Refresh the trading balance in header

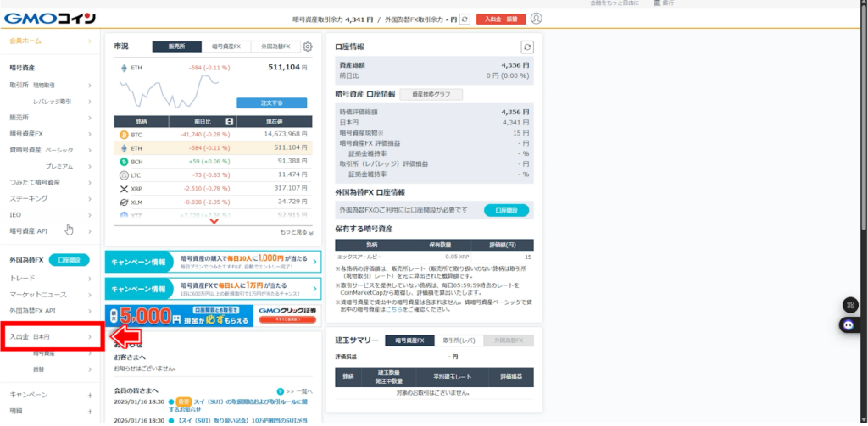[x=465, y=19]
